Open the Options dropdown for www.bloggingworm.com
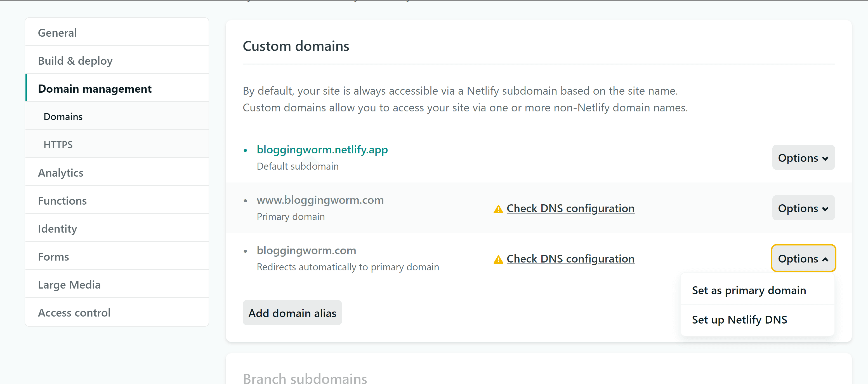Screen dimensions: 868x384 [x=803, y=208]
